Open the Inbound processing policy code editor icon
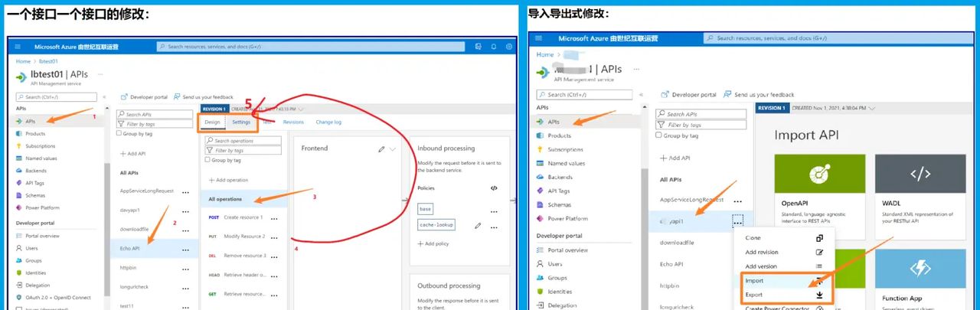The image size is (980, 310). (494, 188)
